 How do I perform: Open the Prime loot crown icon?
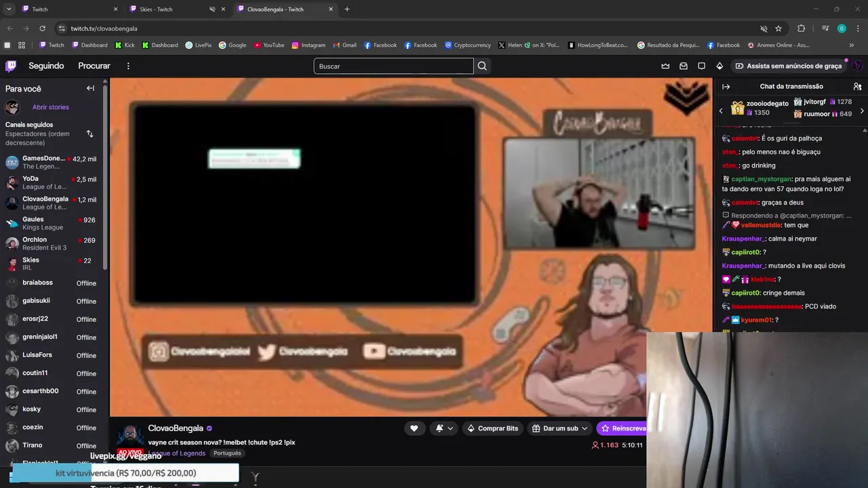(x=665, y=66)
